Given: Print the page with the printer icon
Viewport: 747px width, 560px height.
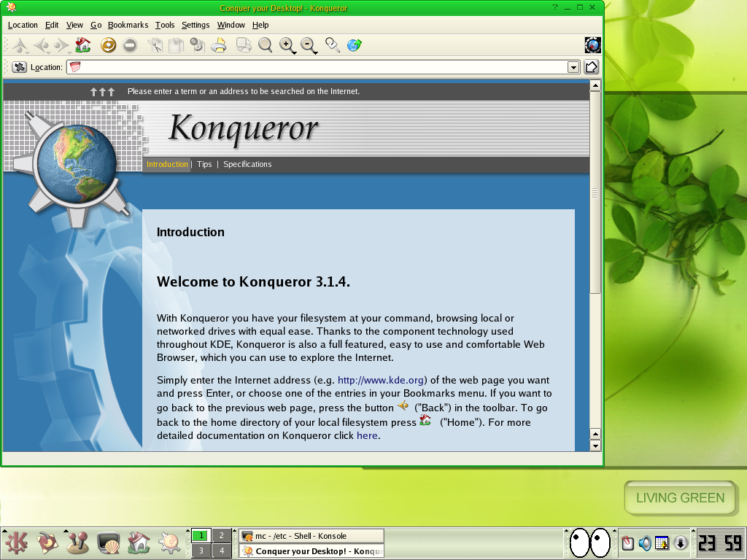Looking at the screenshot, I should (219, 45).
